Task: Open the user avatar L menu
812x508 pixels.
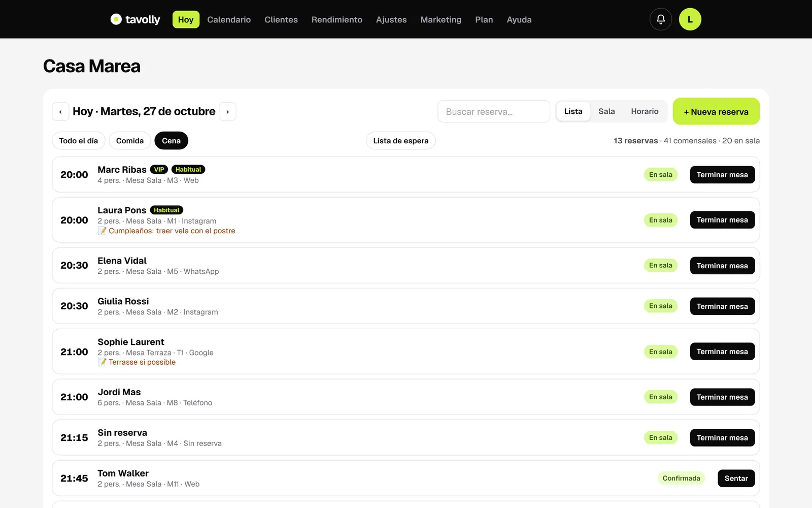Action: point(690,19)
